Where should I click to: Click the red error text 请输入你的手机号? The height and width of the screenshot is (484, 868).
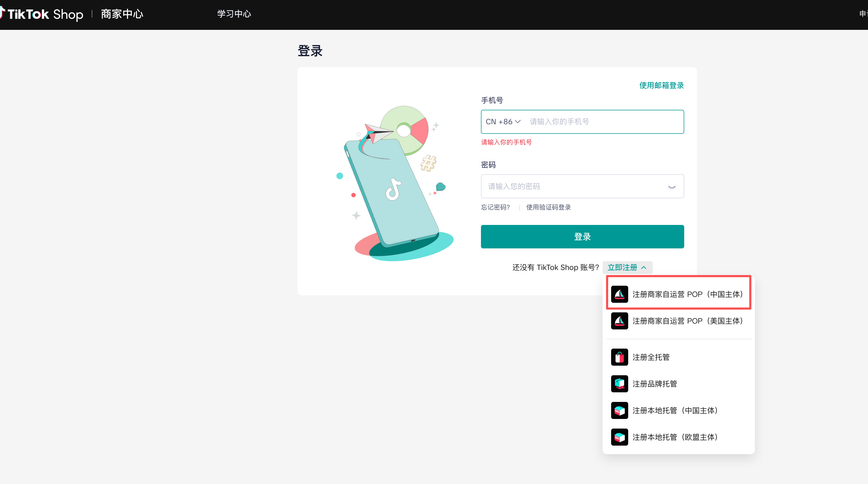pos(506,142)
